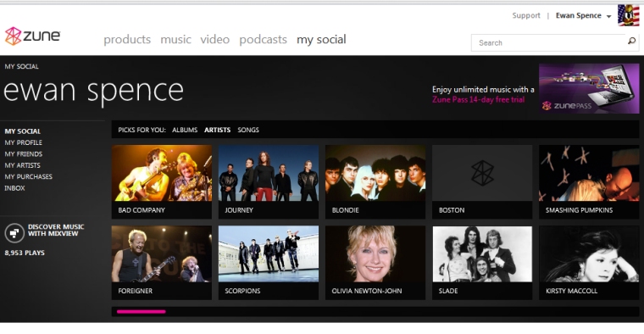Click the Ewan Spence account name
The image size is (644, 334).
click(578, 15)
